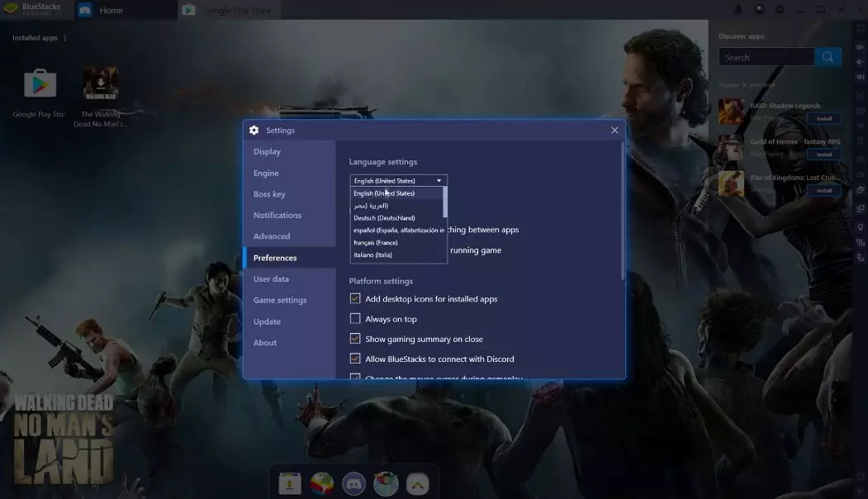Switch to the Display settings tab

[x=267, y=152]
